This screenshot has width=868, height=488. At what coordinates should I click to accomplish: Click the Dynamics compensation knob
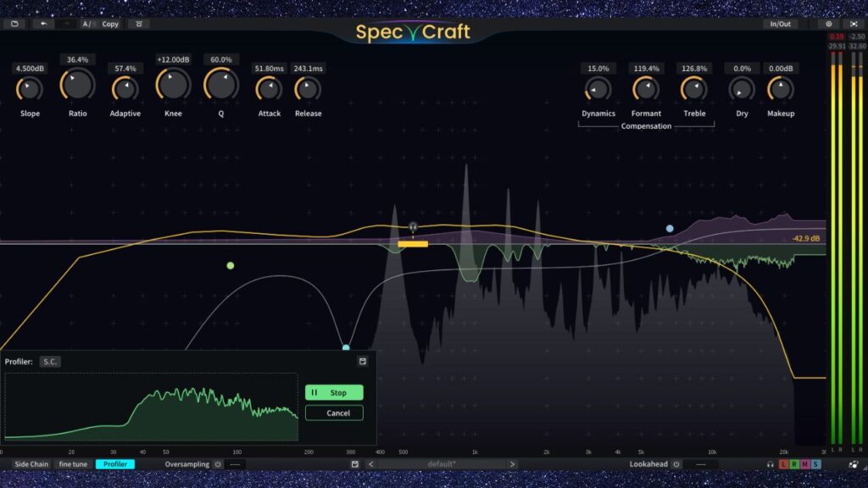[598, 89]
